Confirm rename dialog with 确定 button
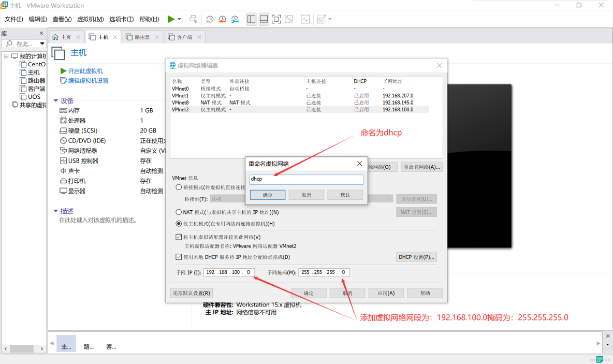This screenshot has height=364, width=613. (267, 195)
